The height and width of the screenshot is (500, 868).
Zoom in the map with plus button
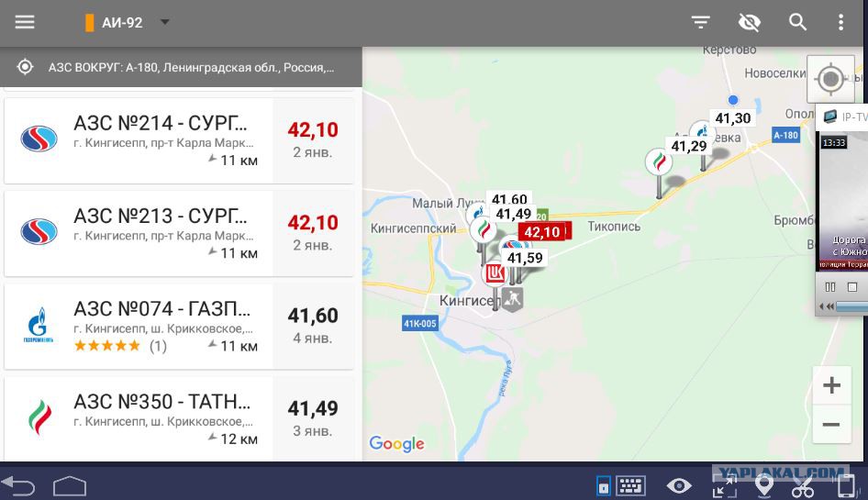click(831, 385)
